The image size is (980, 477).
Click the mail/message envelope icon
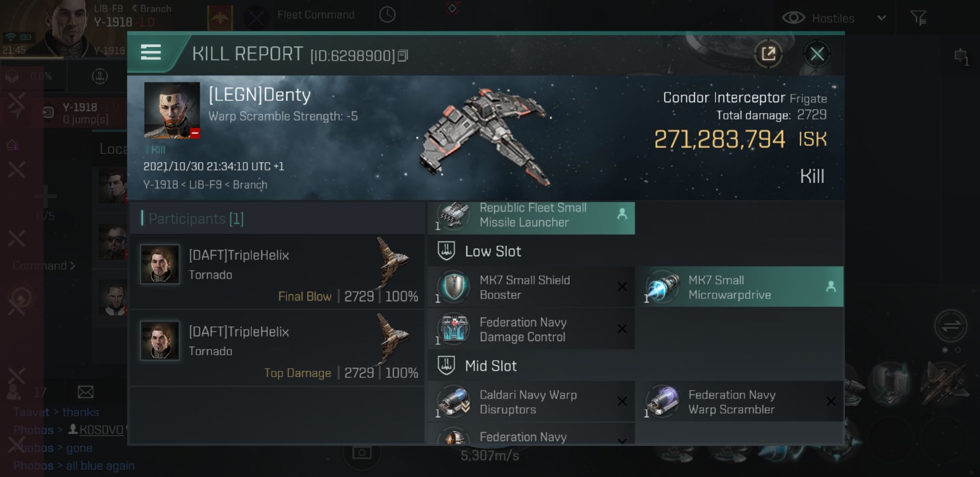(x=86, y=392)
